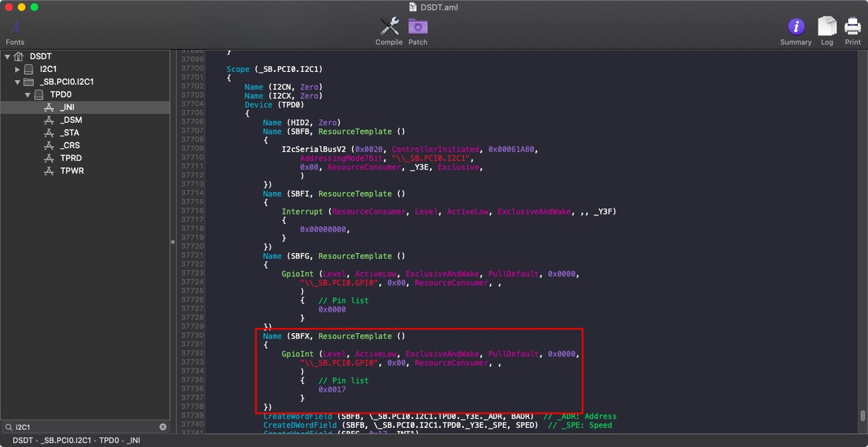Open the Log viewer
This screenshot has width=868, height=447.
click(827, 31)
